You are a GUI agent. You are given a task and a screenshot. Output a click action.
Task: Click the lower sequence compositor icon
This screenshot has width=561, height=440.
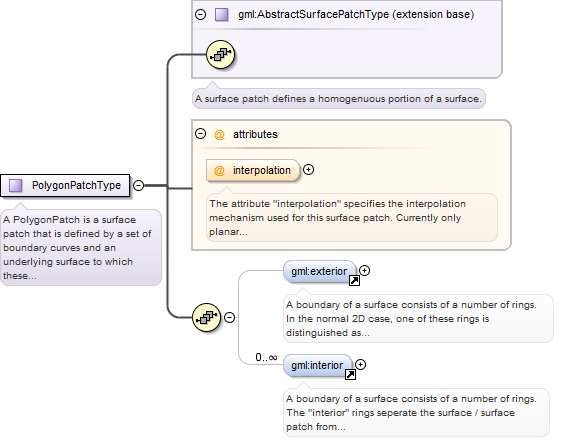[x=206, y=317]
